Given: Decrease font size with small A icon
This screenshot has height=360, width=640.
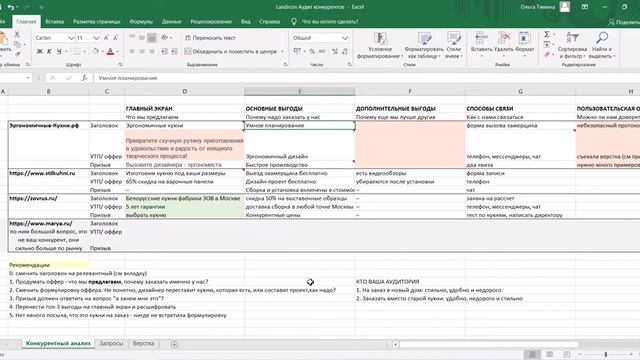Looking at the screenshot, I should 116,38.
